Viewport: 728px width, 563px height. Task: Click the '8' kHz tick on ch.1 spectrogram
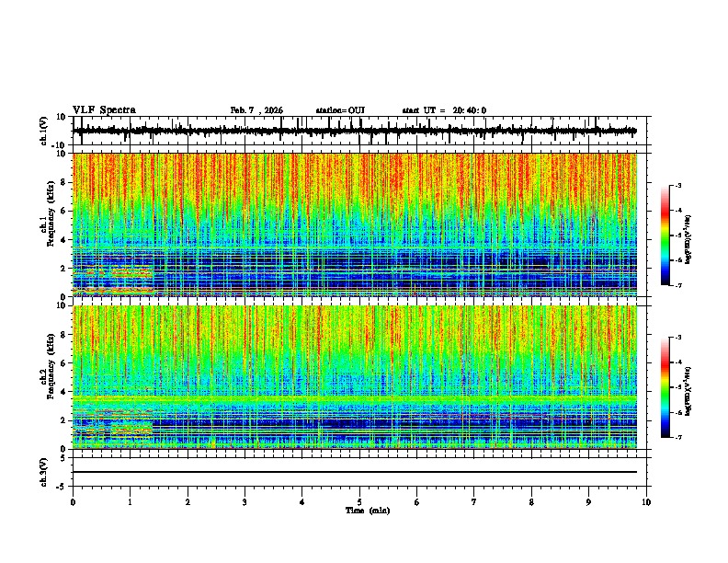63,182
